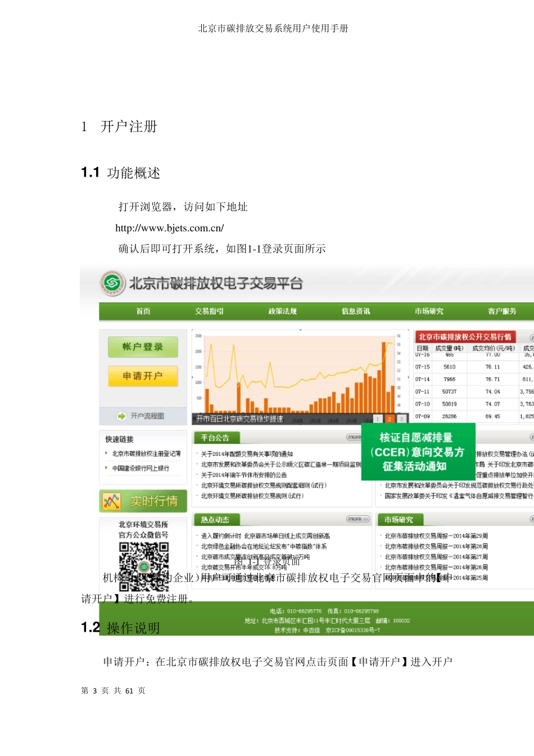Open 北京环境交易所碳排放权交易规则配套细则(试行)
This screenshot has width=534, height=756.
(264, 485)
